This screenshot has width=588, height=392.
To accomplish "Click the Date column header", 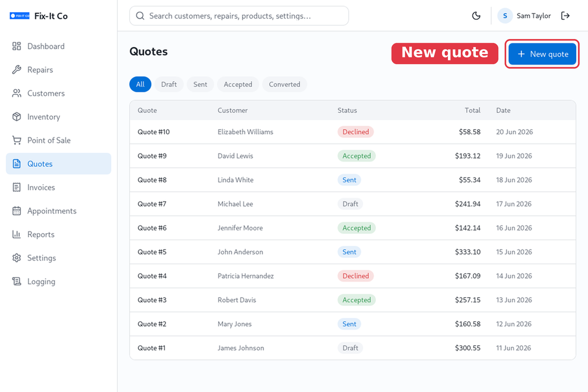I will click(503, 110).
